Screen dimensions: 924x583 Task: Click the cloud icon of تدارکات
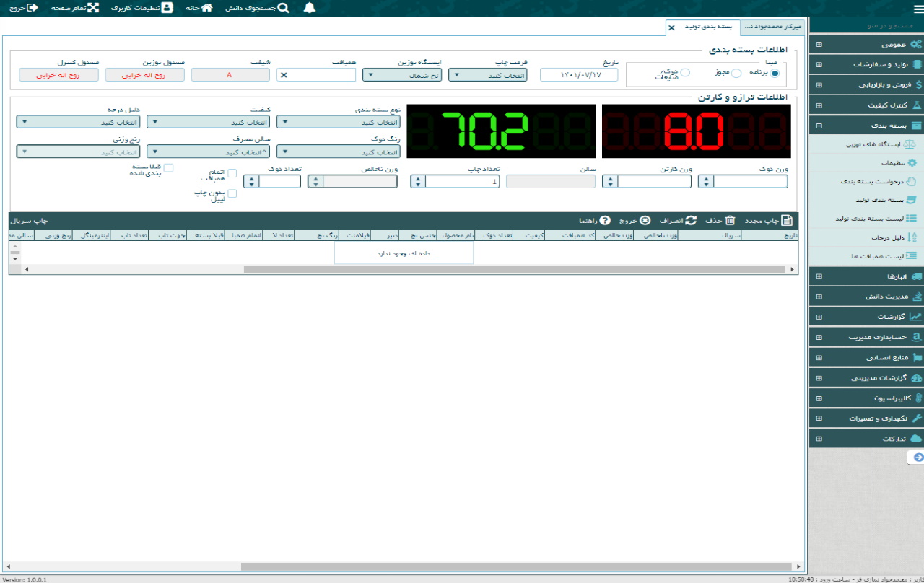[x=916, y=439]
